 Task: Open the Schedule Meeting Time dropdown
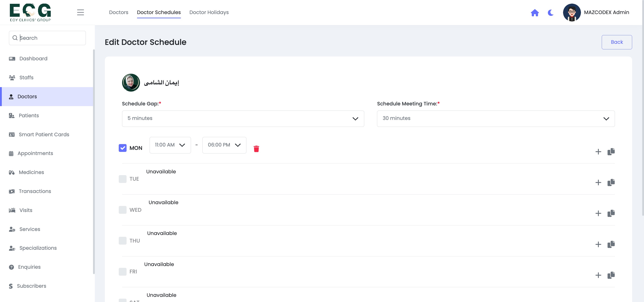[496, 119]
